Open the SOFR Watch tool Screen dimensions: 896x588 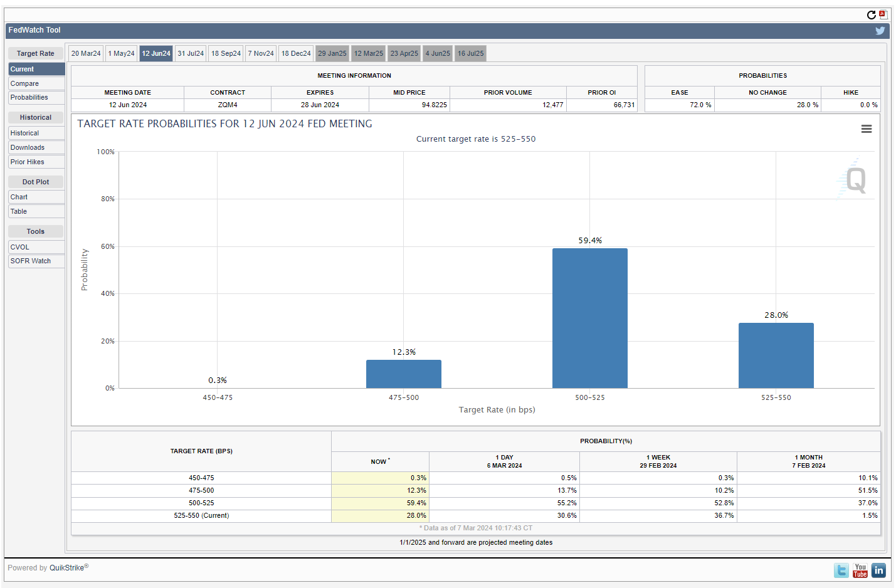(x=30, y=261)
